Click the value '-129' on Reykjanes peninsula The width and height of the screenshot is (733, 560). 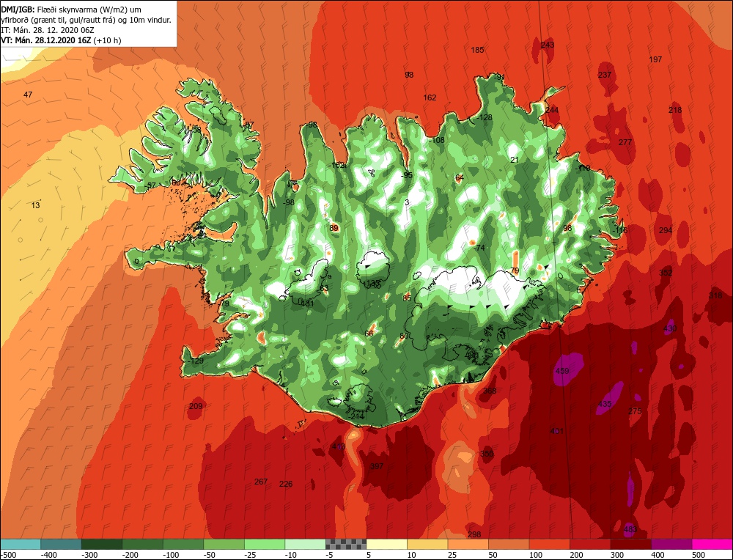click(x=196, y=361)
